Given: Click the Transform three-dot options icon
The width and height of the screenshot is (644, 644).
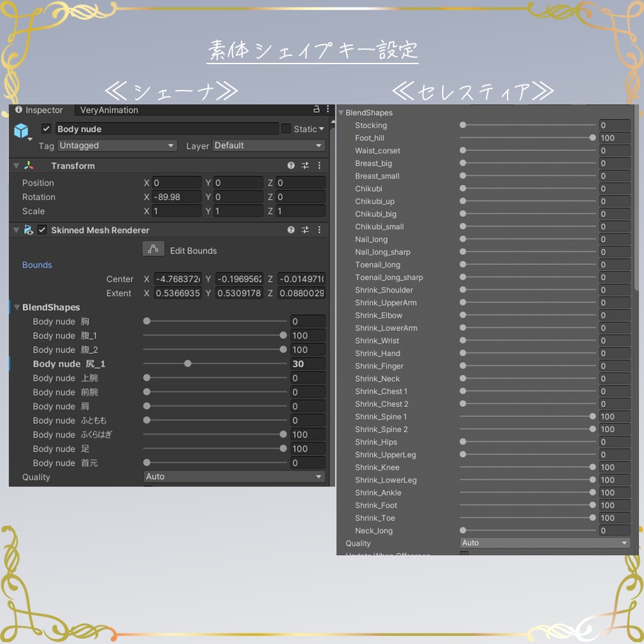Looking at the screenshot, I should point(319,165).
